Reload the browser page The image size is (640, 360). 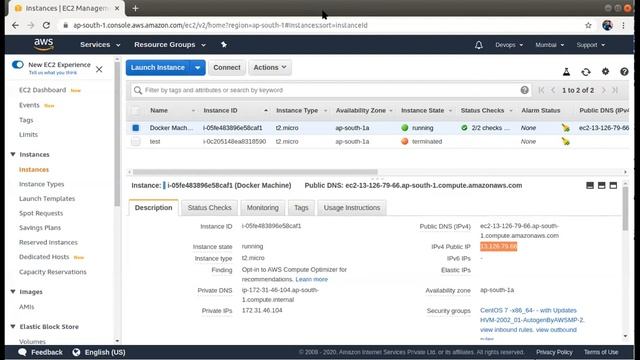(46, 25)
